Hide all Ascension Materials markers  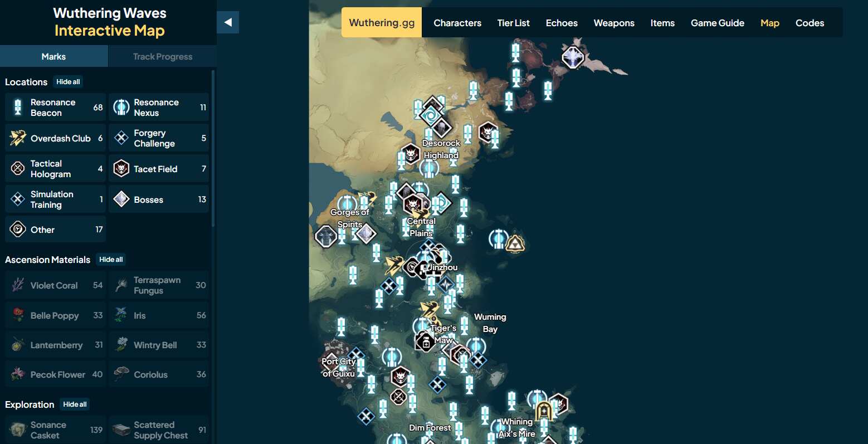tap(111, 260)
